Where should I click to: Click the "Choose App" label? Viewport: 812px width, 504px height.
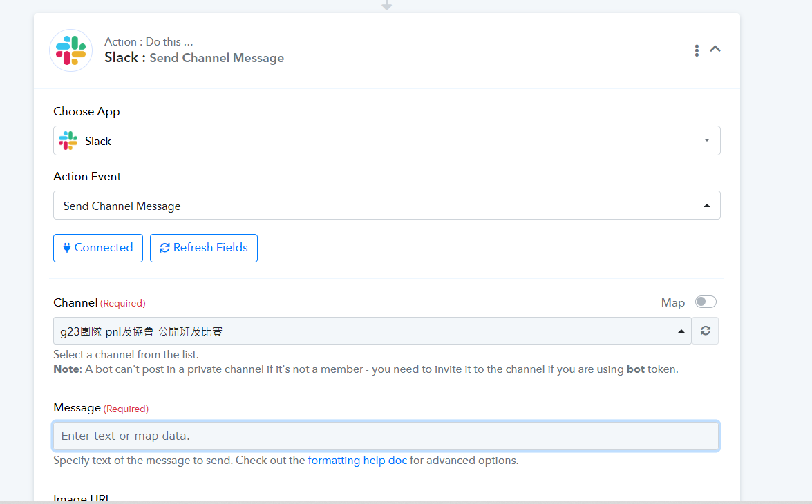(86, 112)
